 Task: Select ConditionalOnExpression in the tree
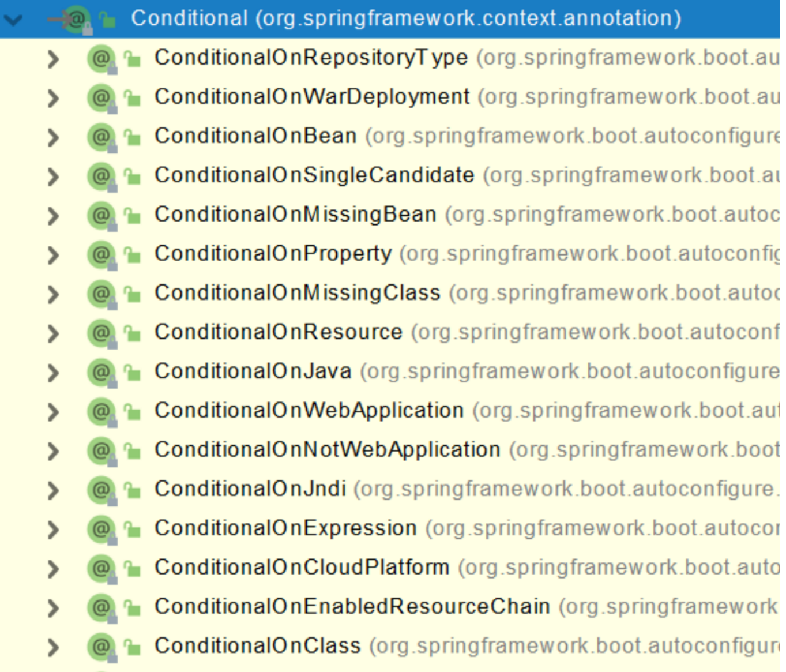click(285, 528)
